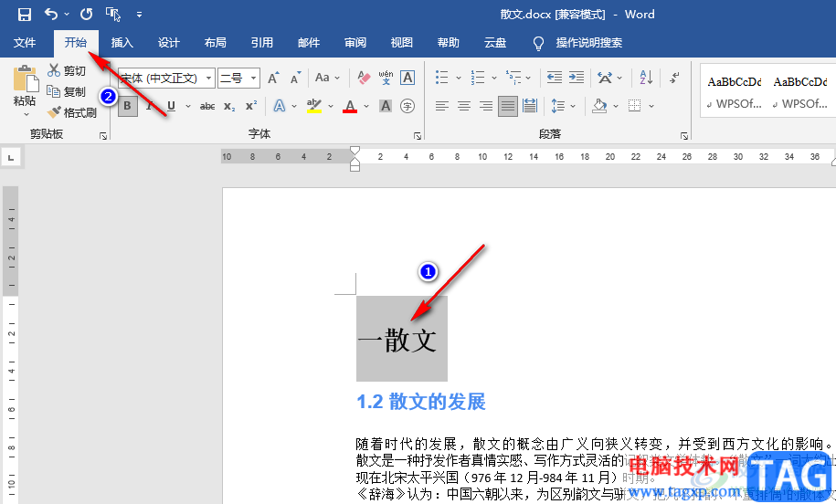Screen dimensions: 836x504
Task: Open the 视图 ribbon tab
Action: (x=401, y=43)
